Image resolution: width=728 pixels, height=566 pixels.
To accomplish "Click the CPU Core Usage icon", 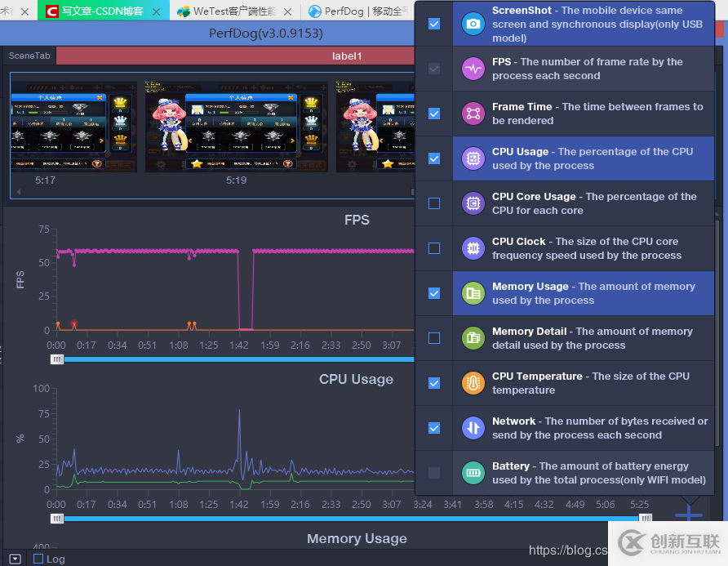I will pos(473,203).
